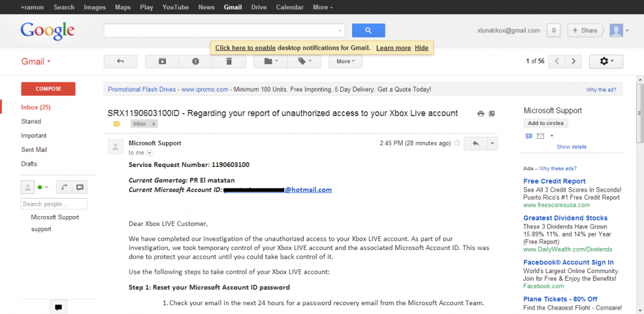Open the Promotional Flash Drives ad link

click(142, 89)
